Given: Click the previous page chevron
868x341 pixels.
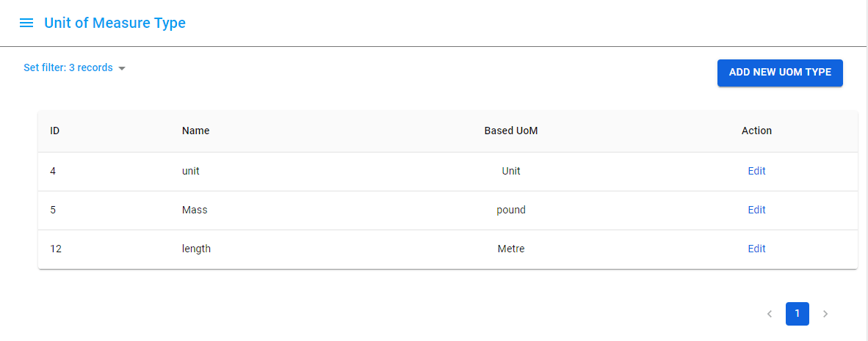Looking at the screenshot, I should coord(770,314).
